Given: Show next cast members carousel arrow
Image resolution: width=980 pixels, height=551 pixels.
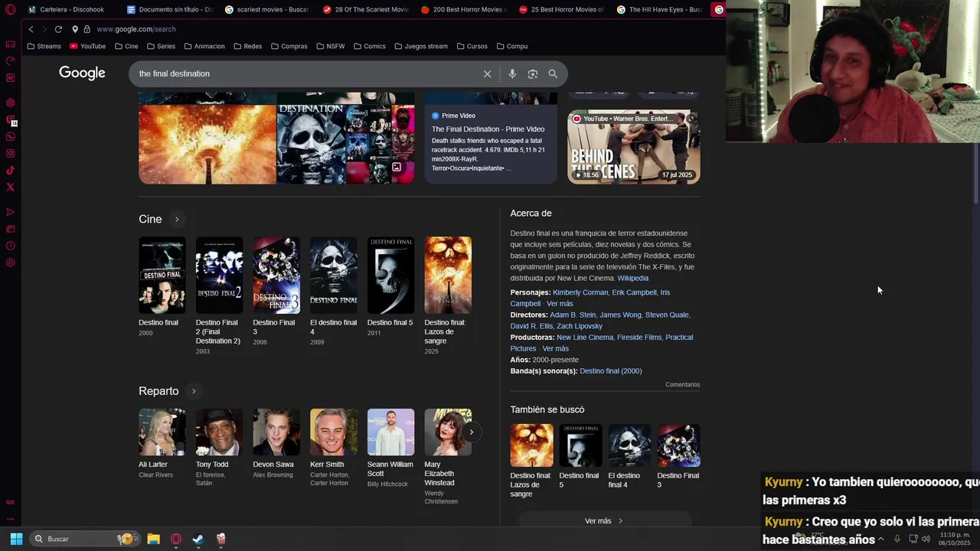Looking at the screenshot, I should click(472, 432).
